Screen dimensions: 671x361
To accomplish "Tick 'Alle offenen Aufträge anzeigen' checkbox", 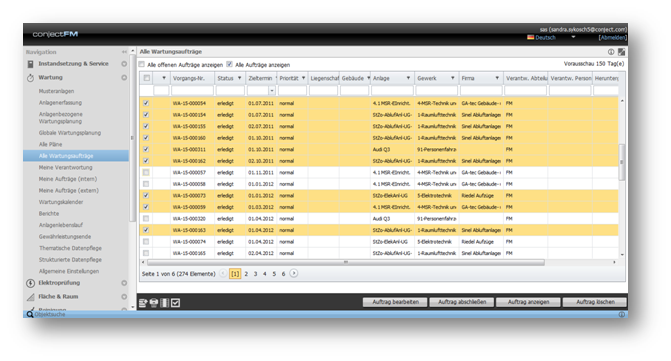I will pos(142,65).
